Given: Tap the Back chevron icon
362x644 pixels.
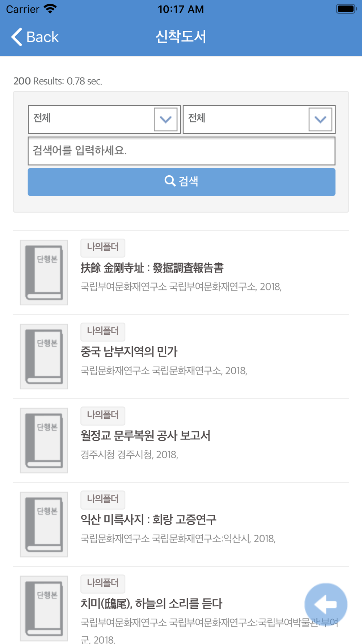Looking at the screenshot, I should 17,37.
